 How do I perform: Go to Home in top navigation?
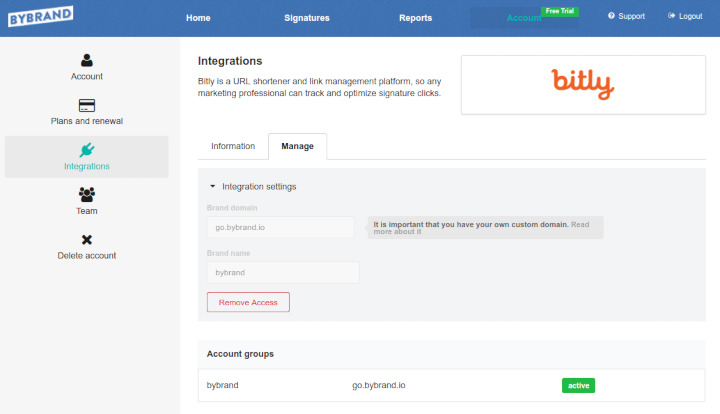click(x=198, y=18)
